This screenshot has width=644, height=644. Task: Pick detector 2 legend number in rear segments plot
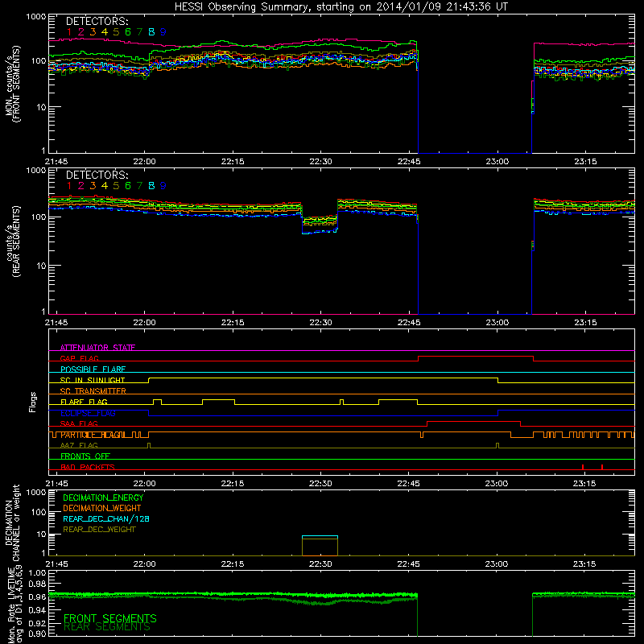click(x=81, y=186)
